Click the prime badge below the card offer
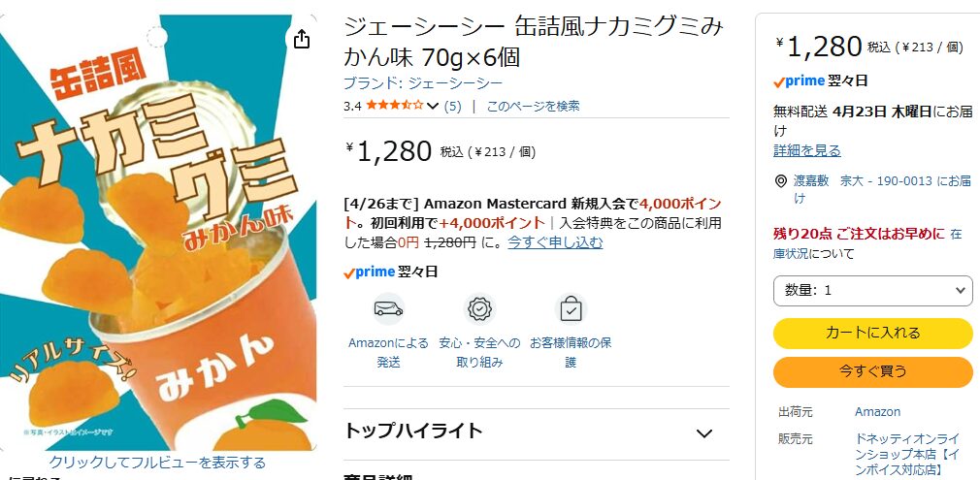Image resolution: width=980 pixels, height=480 pixels. (x=369, y=272)
